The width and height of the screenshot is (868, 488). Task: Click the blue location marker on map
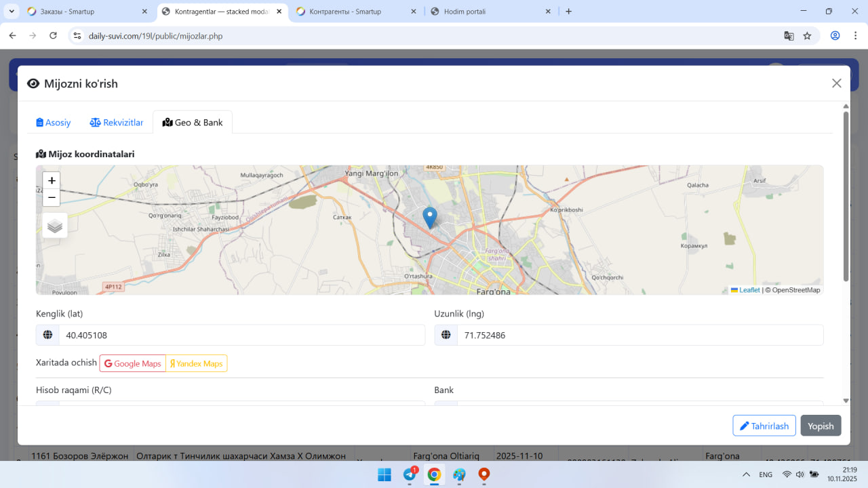(x=429, y=217)
